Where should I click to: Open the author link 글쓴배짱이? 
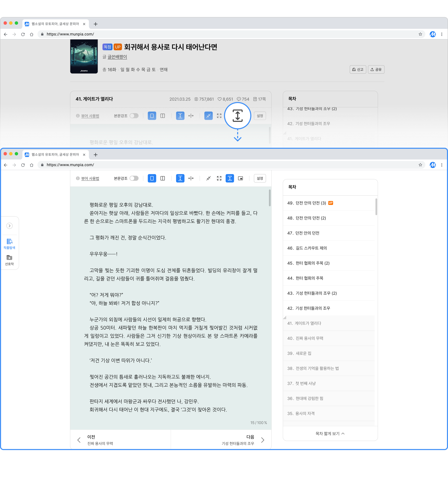pyautogui.click(x=117, y=57)
